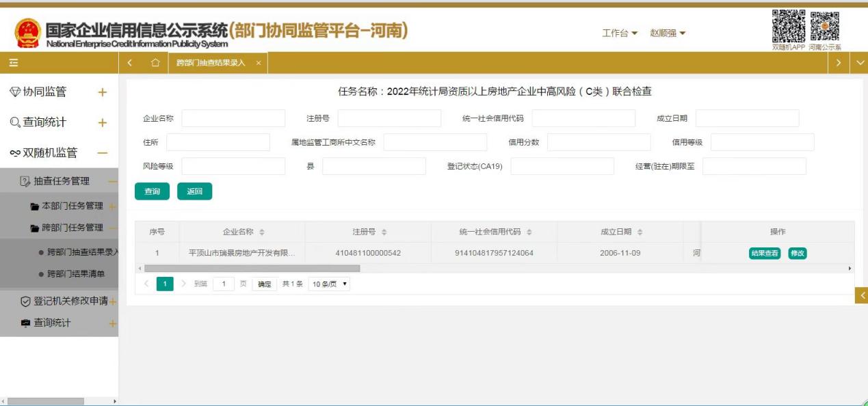
Task: Open the tab options dropdown chevron
Action: (860, 63)
